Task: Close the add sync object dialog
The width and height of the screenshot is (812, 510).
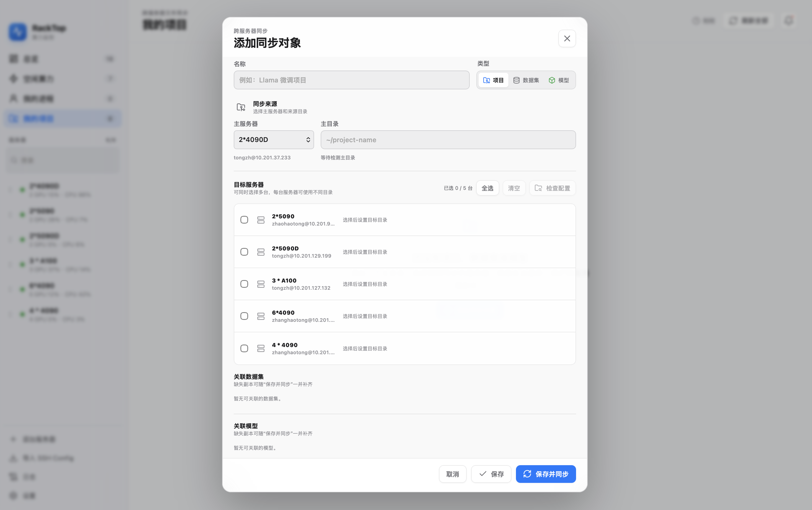Action: (567, 38)
